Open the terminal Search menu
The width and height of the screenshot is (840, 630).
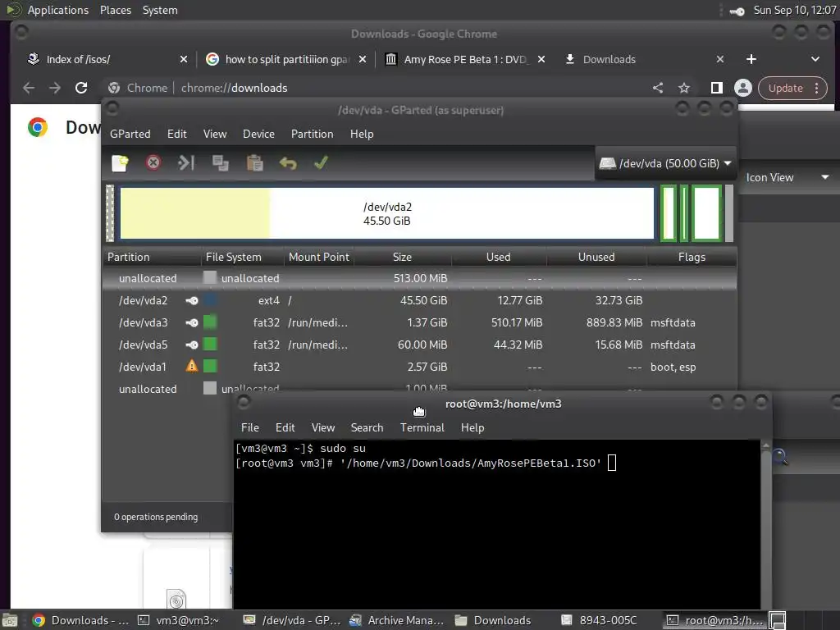[367, 427]
